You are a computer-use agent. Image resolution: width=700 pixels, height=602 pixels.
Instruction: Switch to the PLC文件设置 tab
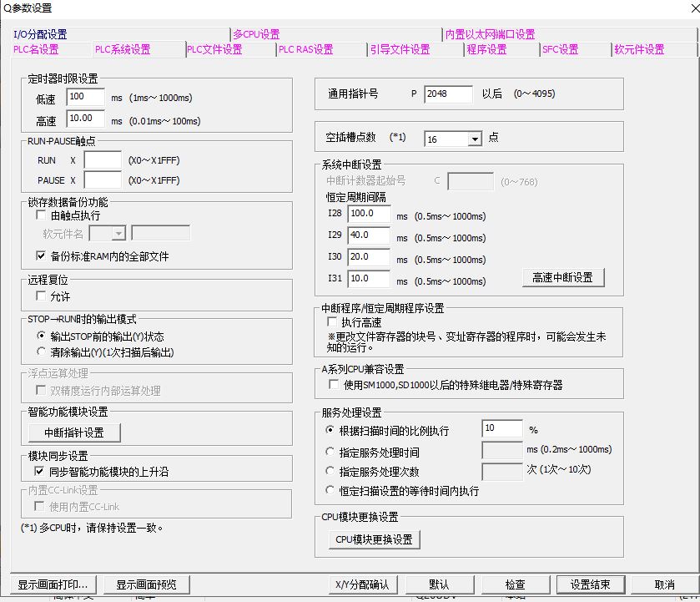tap(214, 50)
